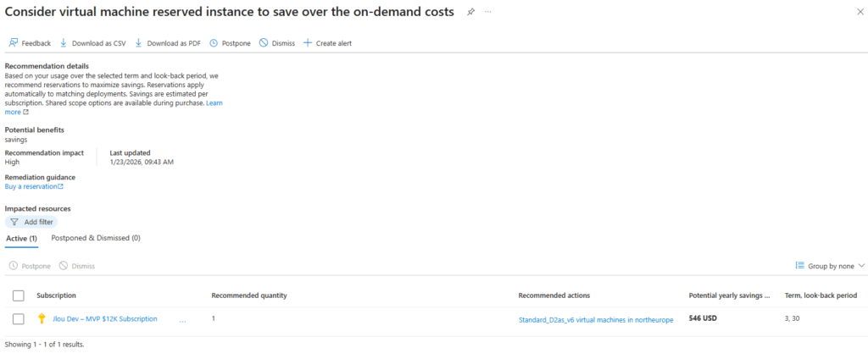868x359 pixels.
Task: Expand the Group by none dropdown
Action: point(830,266)
